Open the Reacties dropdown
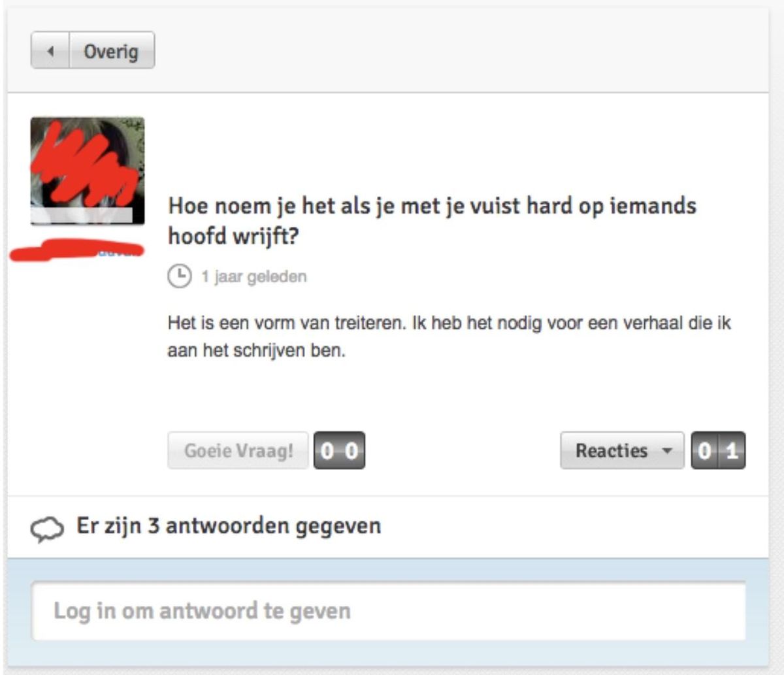This screenshot has height=675, width=784. coord(622,450)
